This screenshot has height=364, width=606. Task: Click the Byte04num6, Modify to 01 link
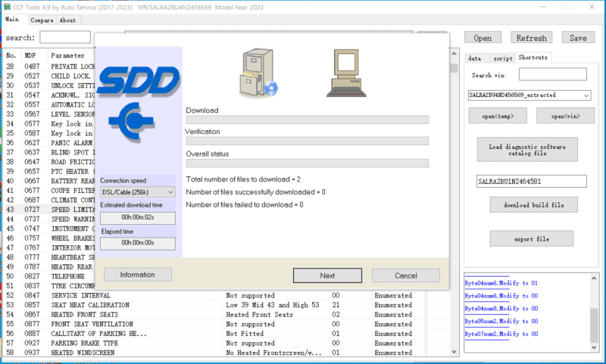(x=501, y=283)
